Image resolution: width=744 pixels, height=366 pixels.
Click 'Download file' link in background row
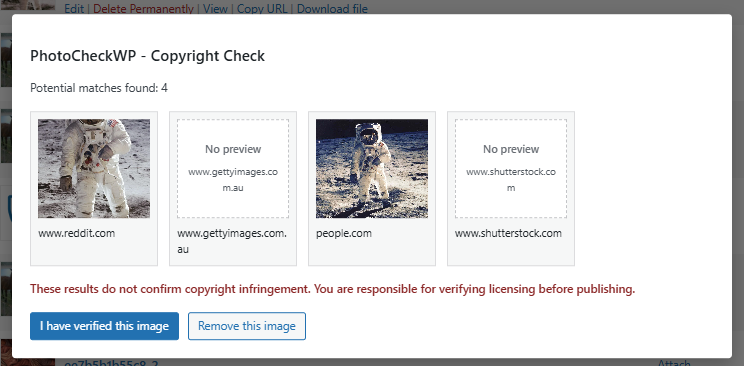coord(332,9)
